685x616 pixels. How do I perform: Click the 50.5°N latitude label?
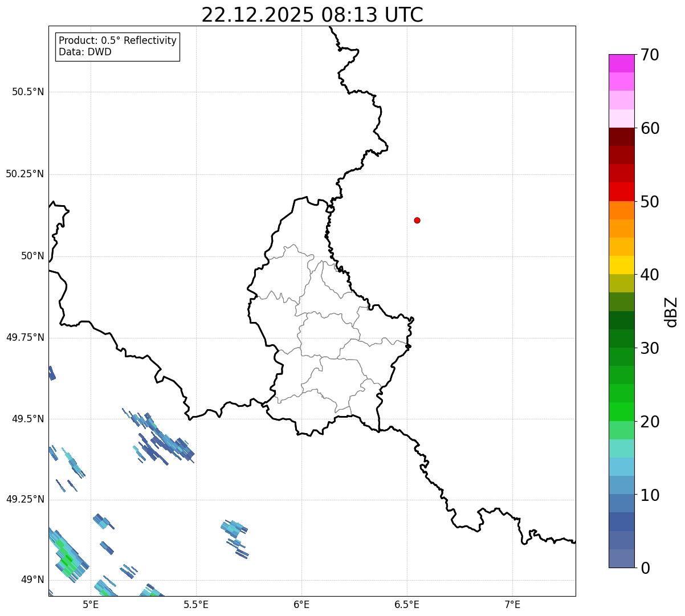(28, 92)
